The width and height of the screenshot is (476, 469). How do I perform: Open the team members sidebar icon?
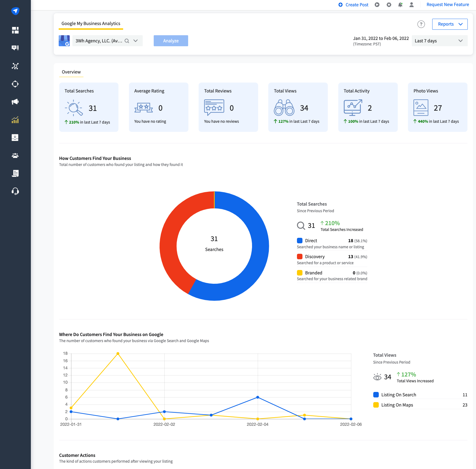tap(15, 156)
